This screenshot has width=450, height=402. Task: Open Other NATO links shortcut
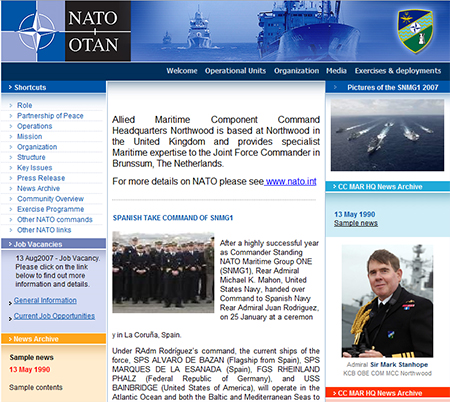click(44, 230)
